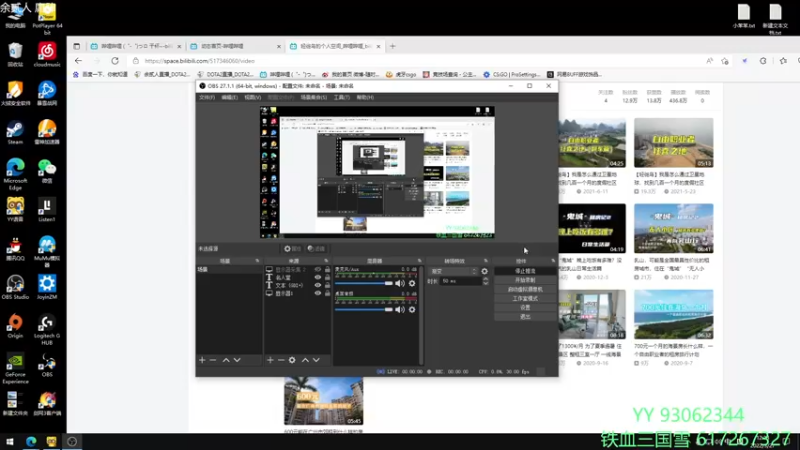
Task: Switch to the second browser tab
Action: click(x=235, y=46)
